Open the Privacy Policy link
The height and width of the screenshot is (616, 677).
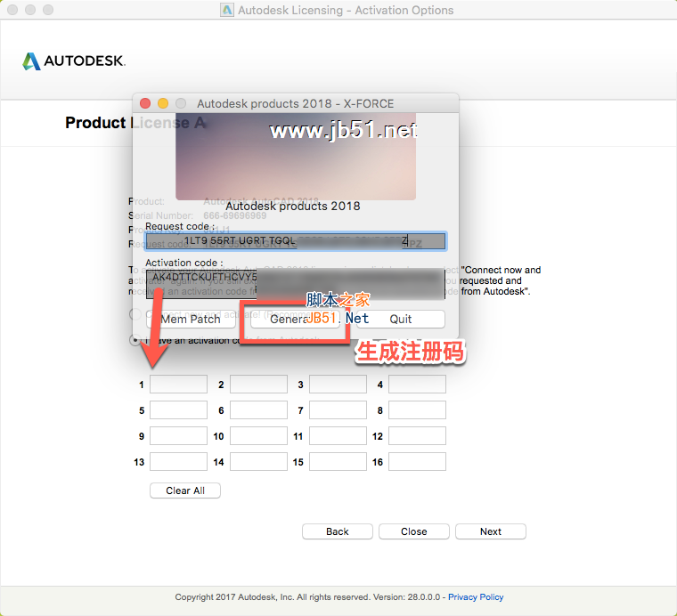pos(476,597)
